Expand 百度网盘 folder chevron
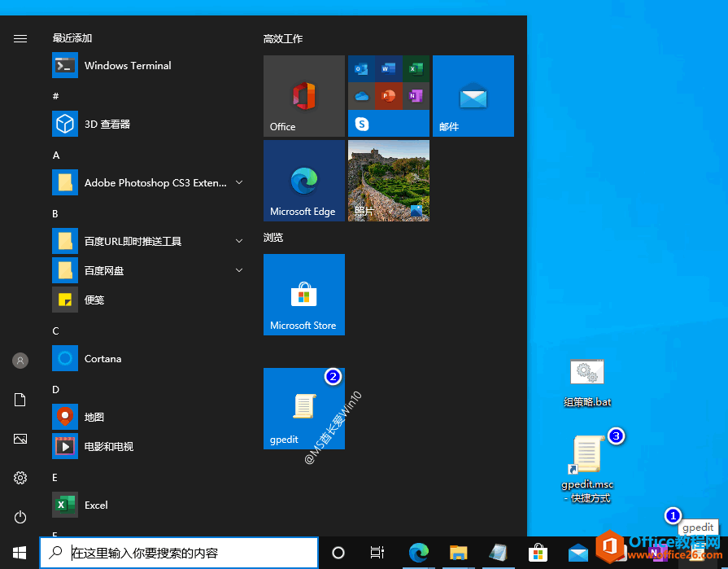 [239, 270]
